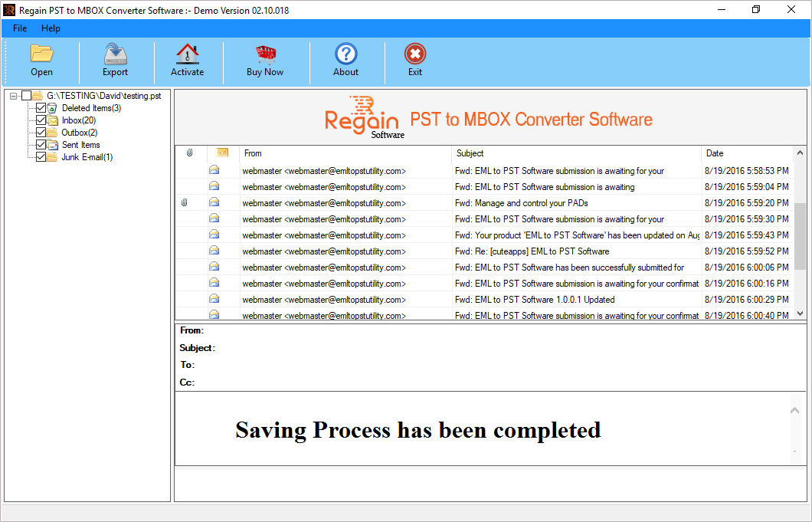
Task: Click the envelope column header icon
Action: 222,153
